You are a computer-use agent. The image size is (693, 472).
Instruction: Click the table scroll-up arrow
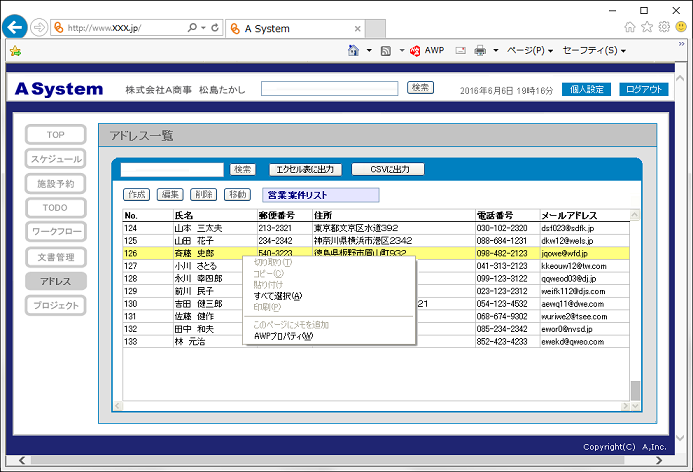coord(635,215)
